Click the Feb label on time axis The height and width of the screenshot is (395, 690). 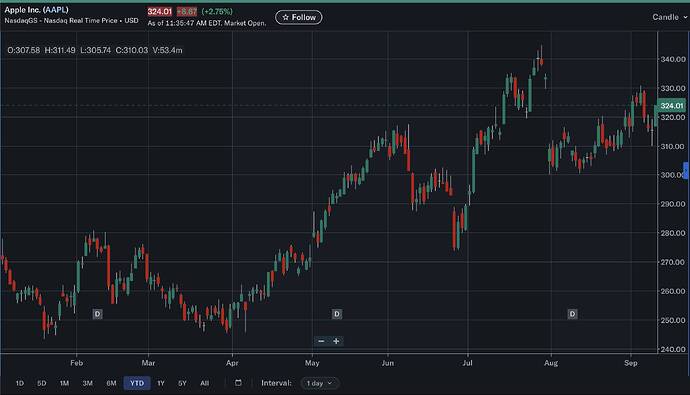click(77, 363)
